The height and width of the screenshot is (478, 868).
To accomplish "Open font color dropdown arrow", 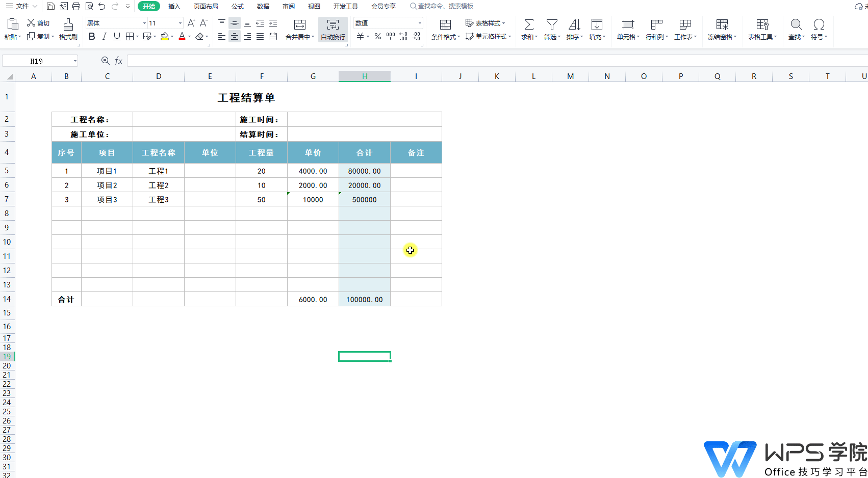I will 189,36.
